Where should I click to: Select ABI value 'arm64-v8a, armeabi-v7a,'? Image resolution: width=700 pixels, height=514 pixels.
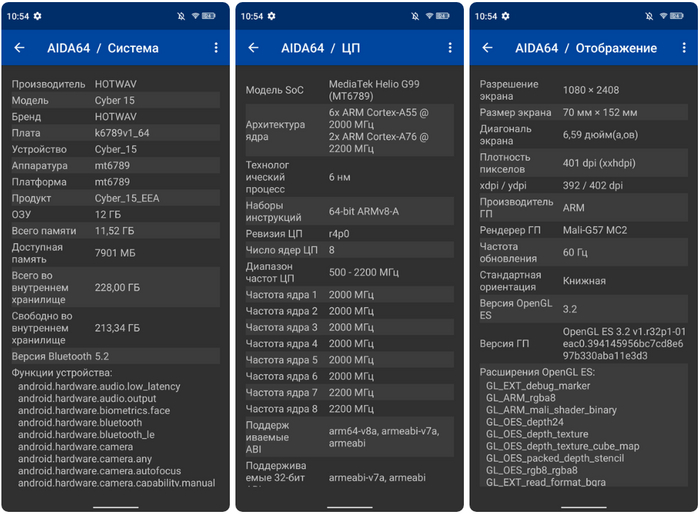pos(384,431)
